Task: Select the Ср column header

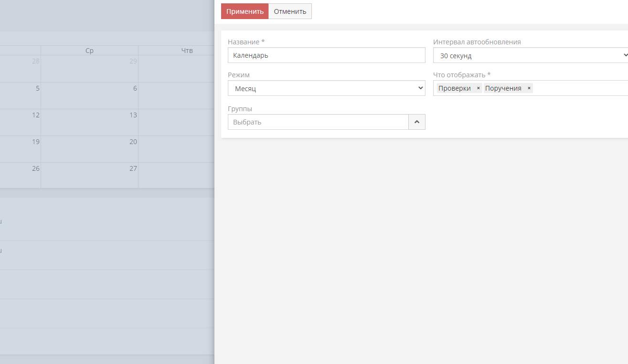Action: 89,51
